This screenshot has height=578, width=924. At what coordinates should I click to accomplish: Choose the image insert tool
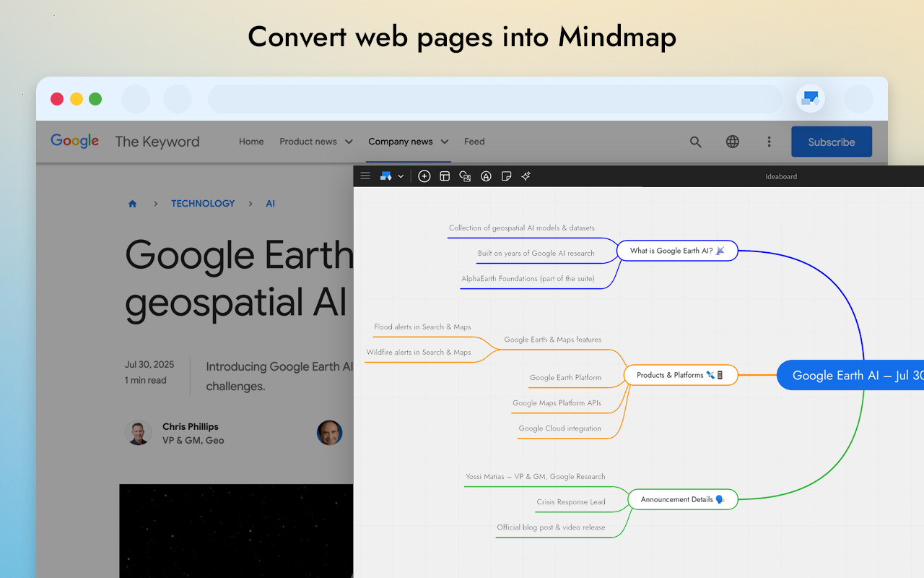pyautogui.click(x=465, y=176)
